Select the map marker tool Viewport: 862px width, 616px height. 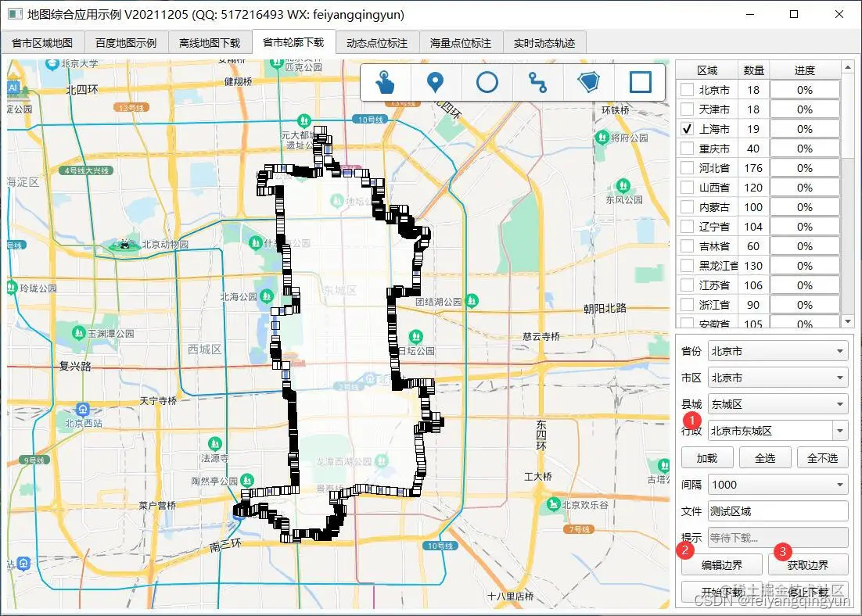coord(435,82)
